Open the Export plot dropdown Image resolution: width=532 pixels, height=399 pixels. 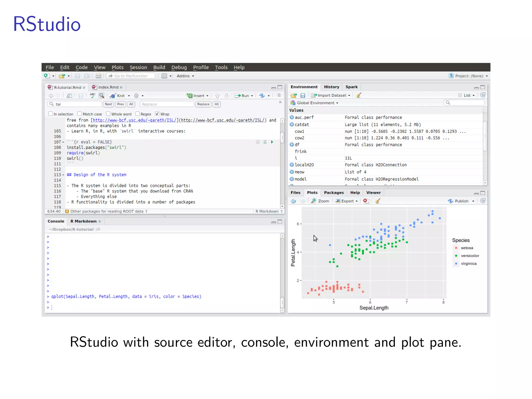point(347,201)
